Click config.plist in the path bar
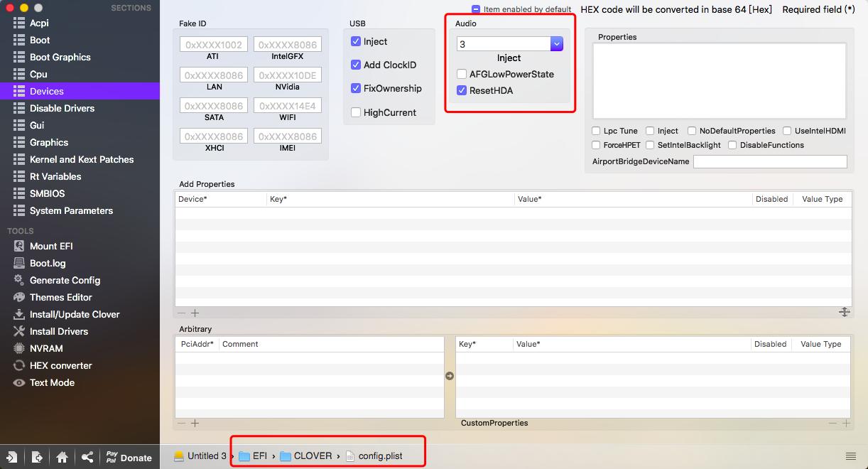 [374, 456]
